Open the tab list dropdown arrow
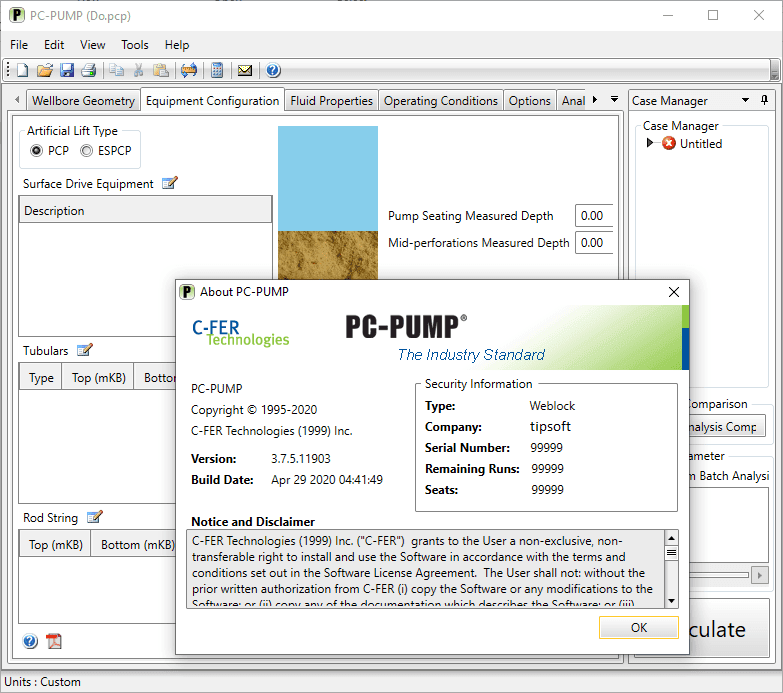The width and height of the screenshot is (783, 693). (615, 99)
